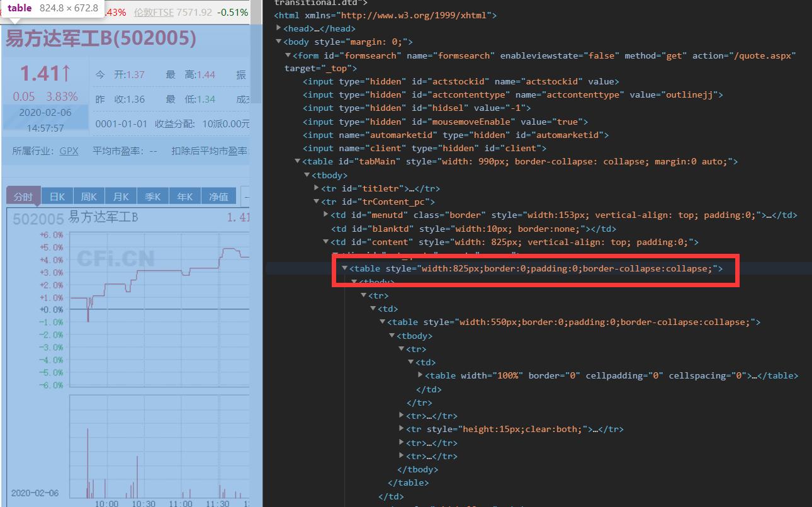Select the input id="actstockid" DOM line

(x=461, y=81)
